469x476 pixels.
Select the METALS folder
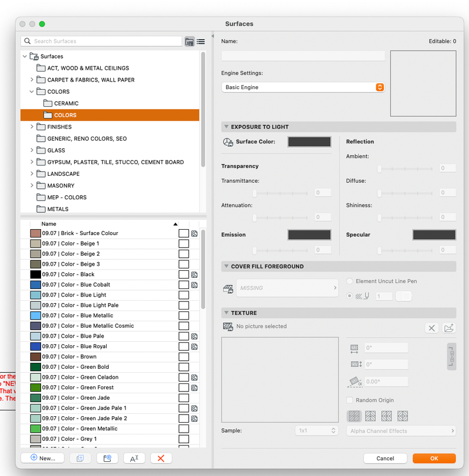(x=57, y=209)
